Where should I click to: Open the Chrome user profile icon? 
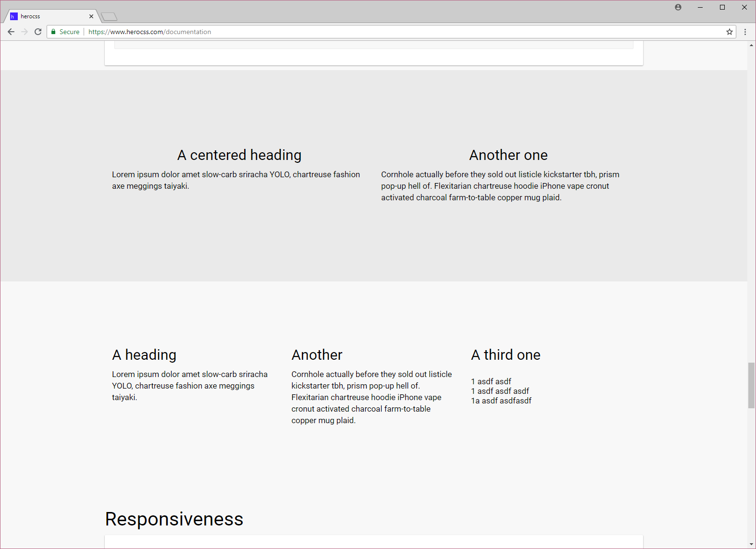tap(678, 7)
